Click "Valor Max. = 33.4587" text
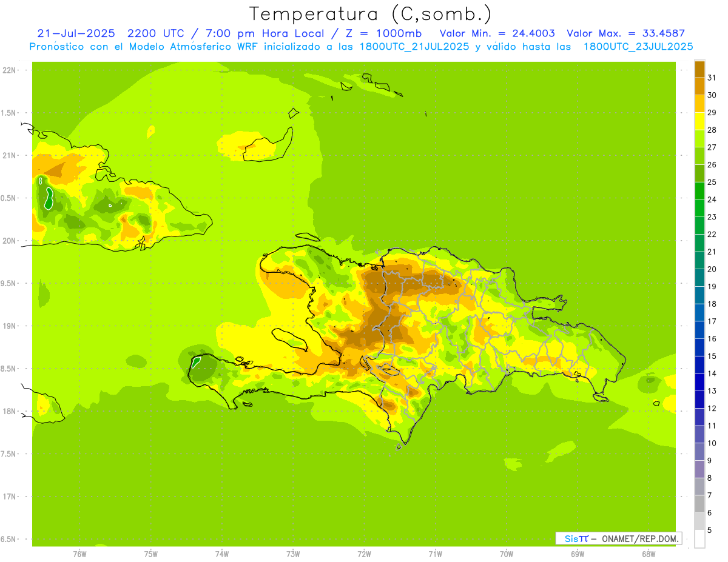The image size is (728, 562). pyautogui.click(x=625, y=33)
